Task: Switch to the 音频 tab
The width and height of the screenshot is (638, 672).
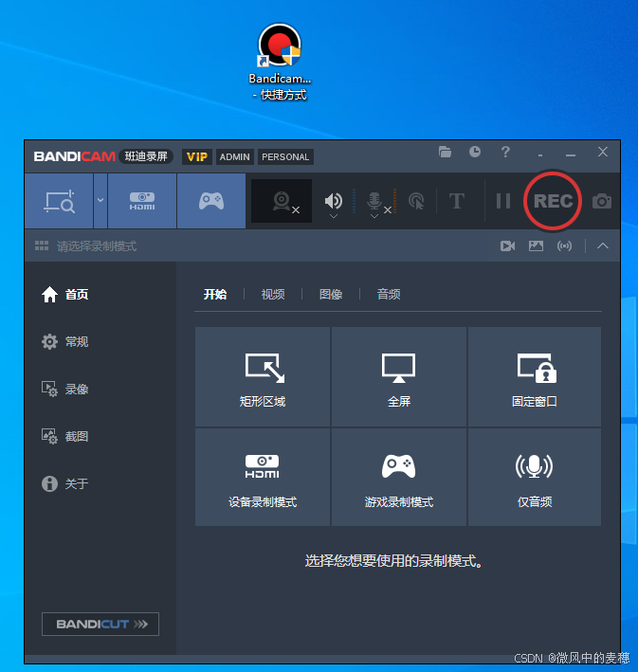Action: tap(389, 295)
